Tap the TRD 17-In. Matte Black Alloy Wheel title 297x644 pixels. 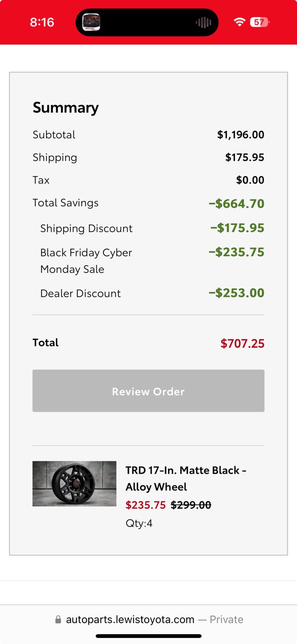[186, 479]
